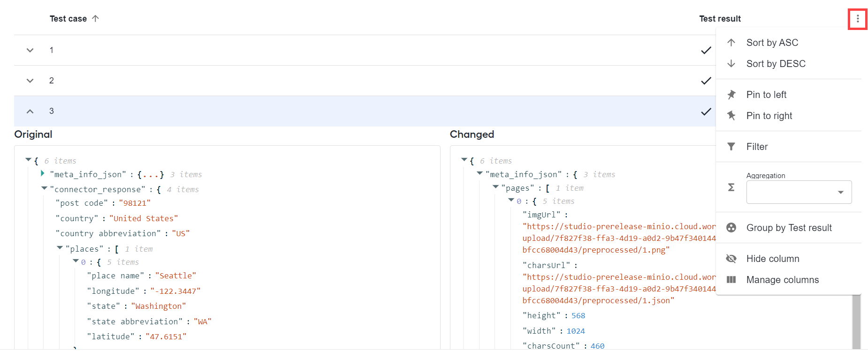Click the "United States" country value
Viewport: 868px width, 351px height.
point(144,219)
